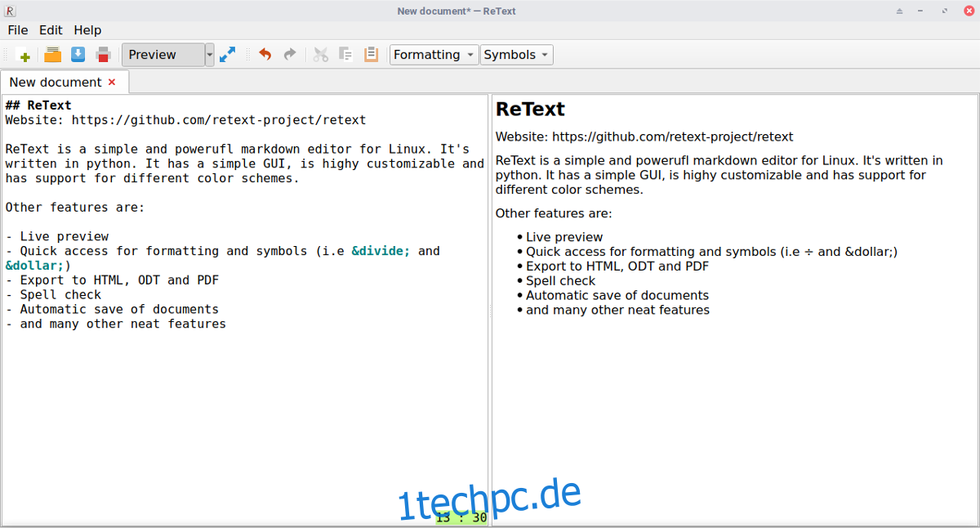Paste from the clipboard using the paste icon
This screenshot has width=980, height=528.
tap(371, 55)
